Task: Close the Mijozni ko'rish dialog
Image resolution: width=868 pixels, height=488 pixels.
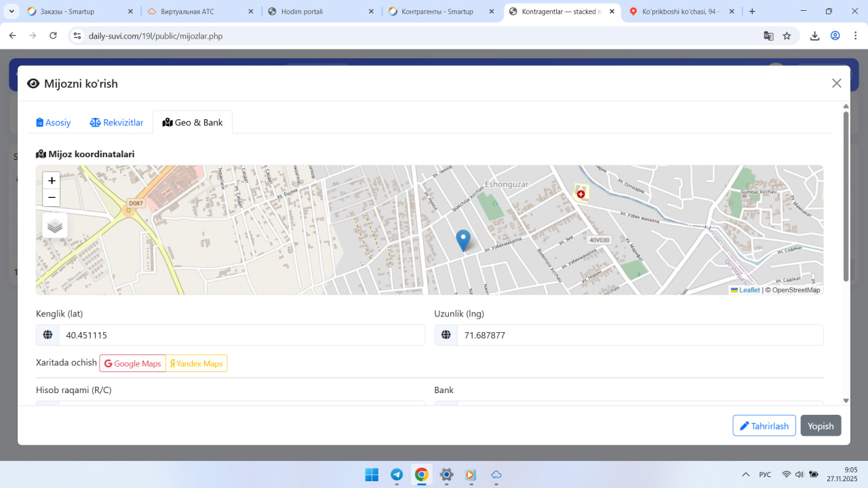Action: pyautogui.click(x=836, y=83)
